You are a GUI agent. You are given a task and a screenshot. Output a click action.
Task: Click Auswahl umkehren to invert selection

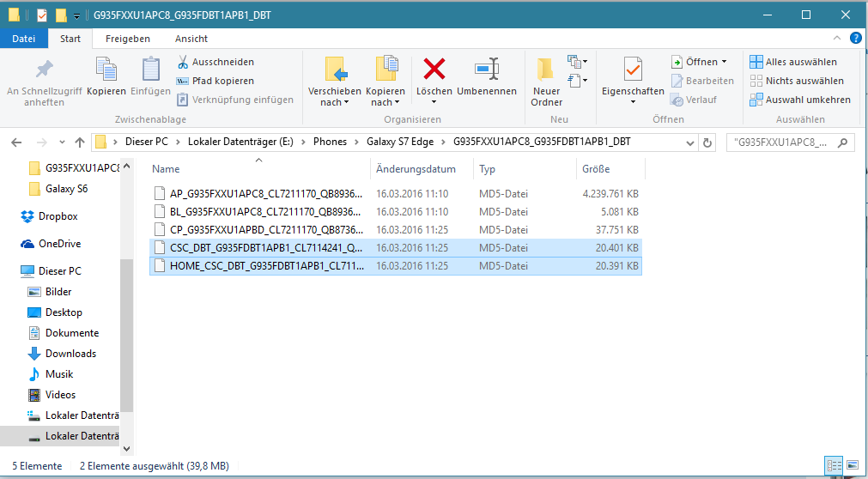tap(798, 100)
